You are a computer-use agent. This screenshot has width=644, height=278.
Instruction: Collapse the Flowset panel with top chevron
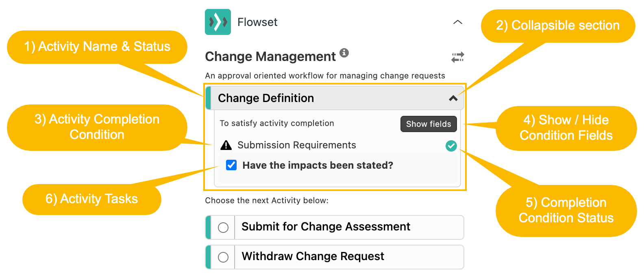[458, 22]
